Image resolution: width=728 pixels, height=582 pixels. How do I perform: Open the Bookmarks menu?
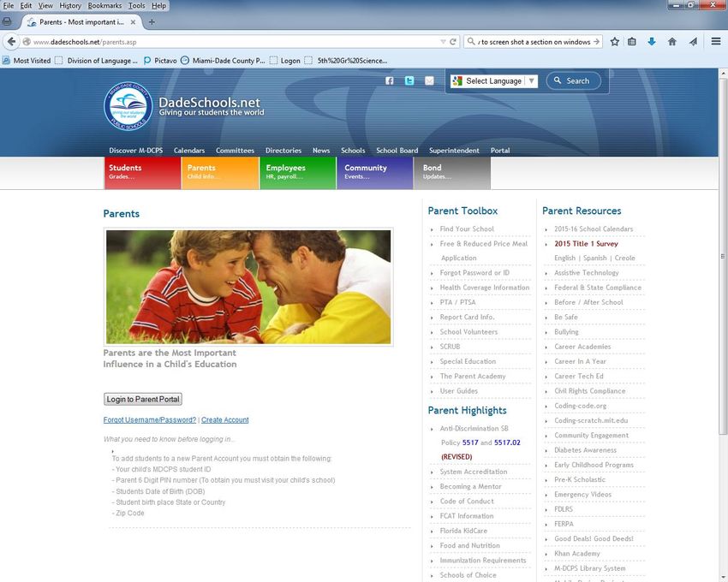pyautogui.click(x=104, y=6)
